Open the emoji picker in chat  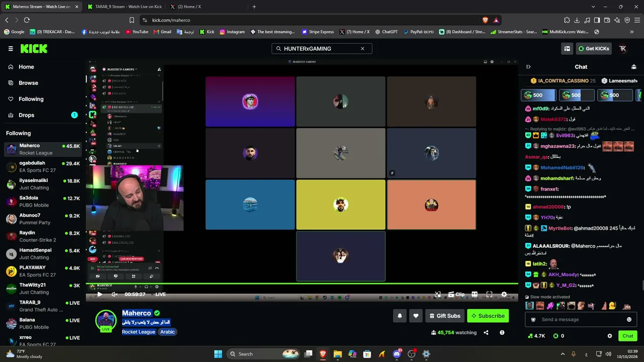click(629, 319)
